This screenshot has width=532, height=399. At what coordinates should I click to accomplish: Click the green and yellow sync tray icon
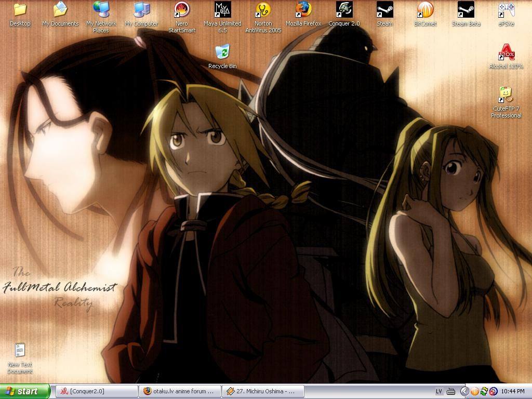coord(484,392)
